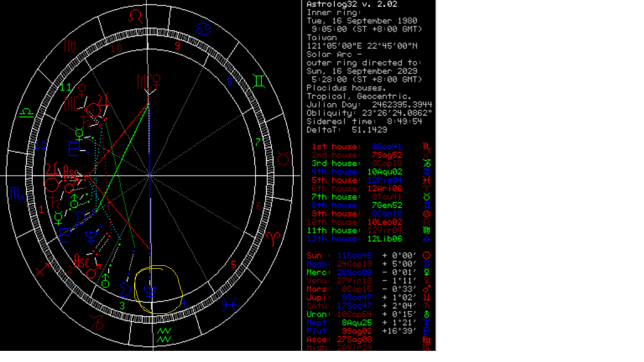Click the Gemini glyph on the wheel rim
Viewport: 644px width, 362px height.
click(x=259, y=82)
